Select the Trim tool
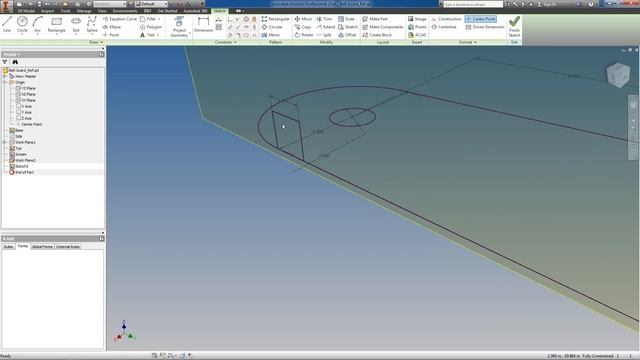 pos(324,19)
